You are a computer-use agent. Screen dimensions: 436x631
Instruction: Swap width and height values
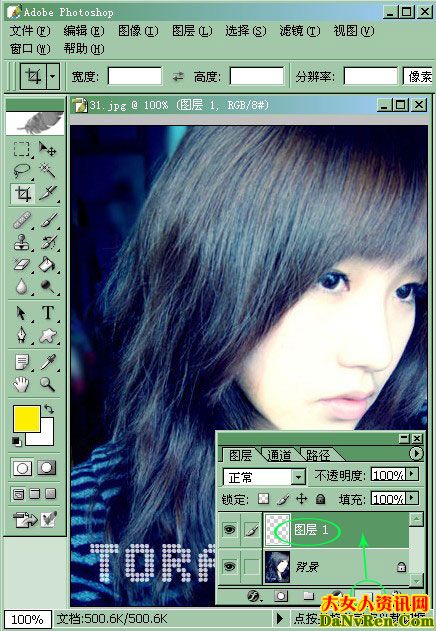[178, 76]
